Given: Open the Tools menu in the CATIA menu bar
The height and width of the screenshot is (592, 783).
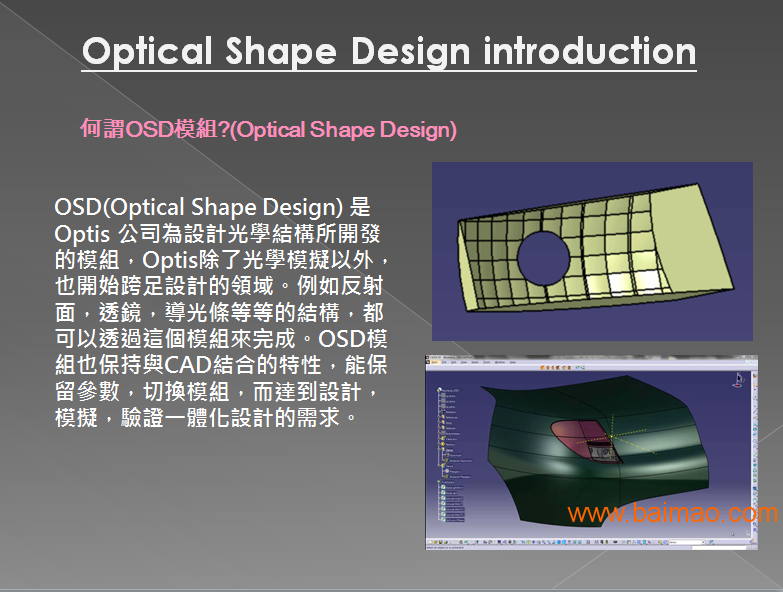Looking at the screenshot, I should pyautogui.click(x=486, y=362).
